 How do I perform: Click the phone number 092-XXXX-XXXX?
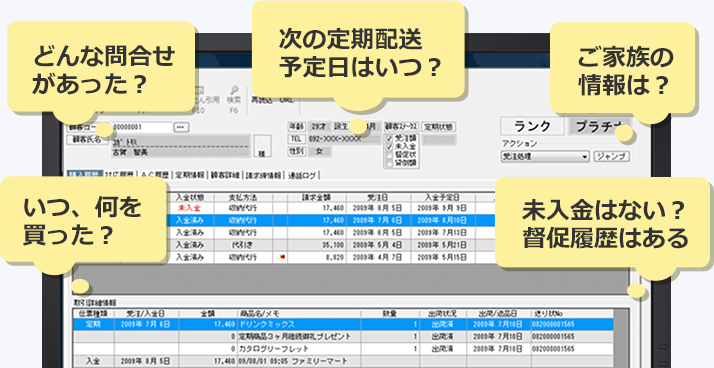(x=344, y=139)
